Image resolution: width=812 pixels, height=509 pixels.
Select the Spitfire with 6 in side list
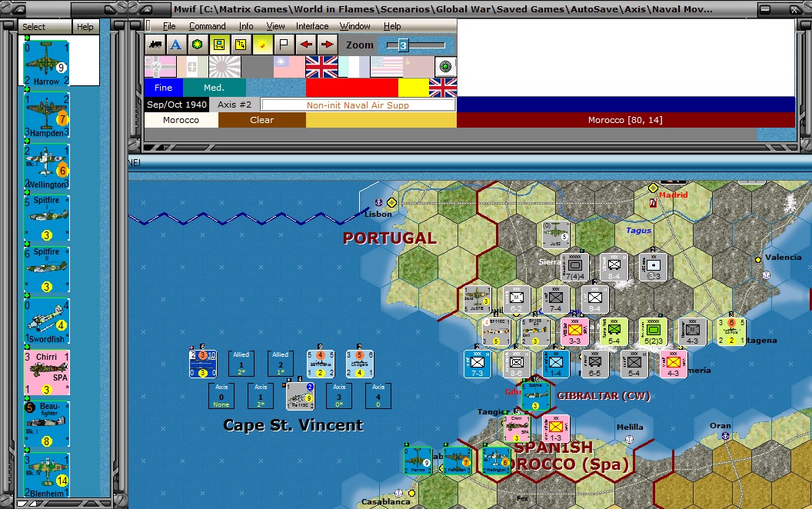point(47,270)
